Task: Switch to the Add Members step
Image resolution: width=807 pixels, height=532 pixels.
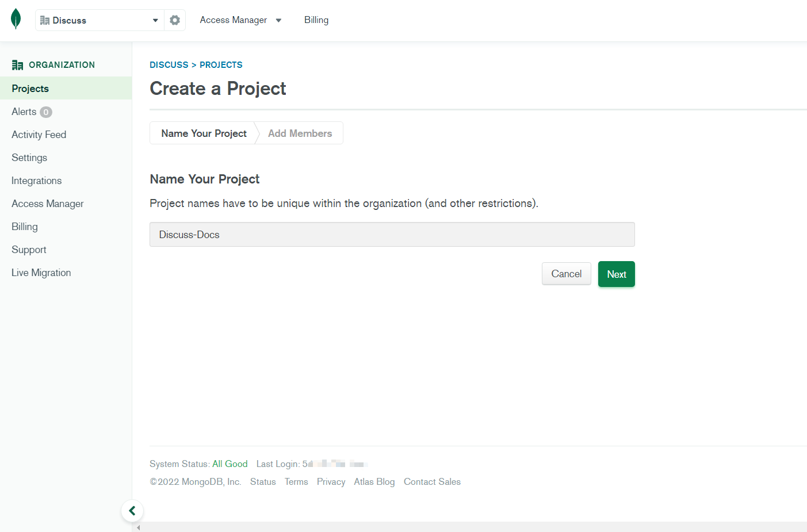Action: tap(300, 133)
